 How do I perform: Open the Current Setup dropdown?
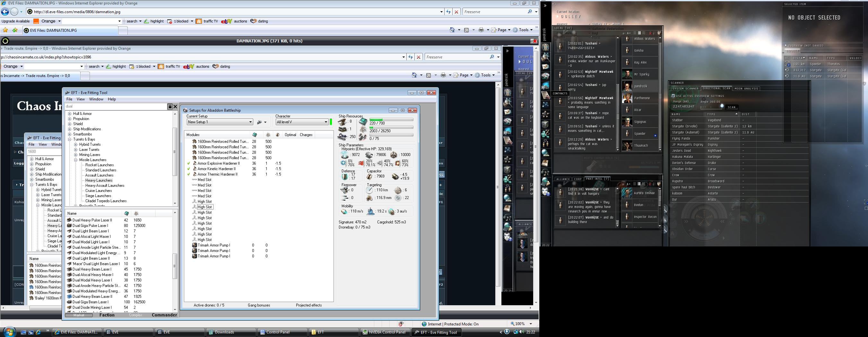point(220,122)
